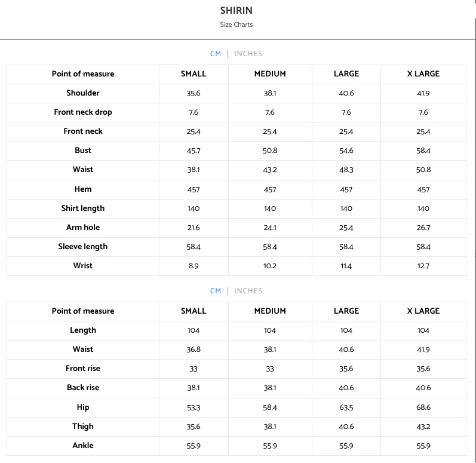Select Thigh X LARGE value 43.2

[x=423, y=427]
